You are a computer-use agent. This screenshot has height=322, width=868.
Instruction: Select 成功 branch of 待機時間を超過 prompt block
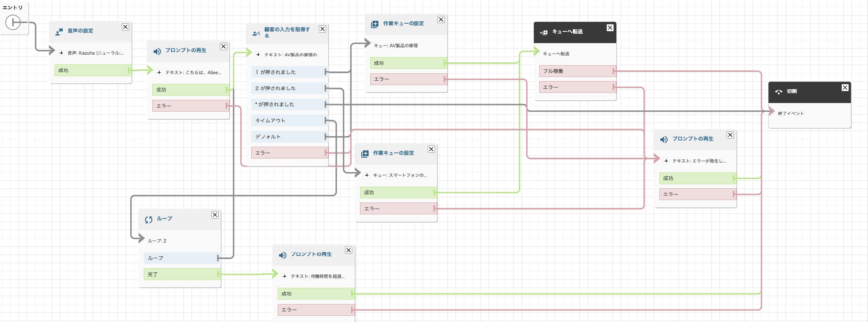click(x=316, y=293)
